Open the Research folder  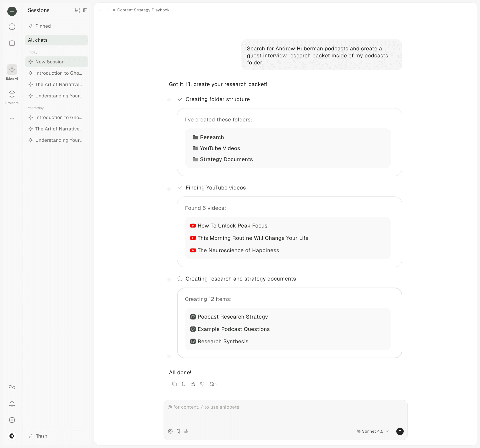208,137
